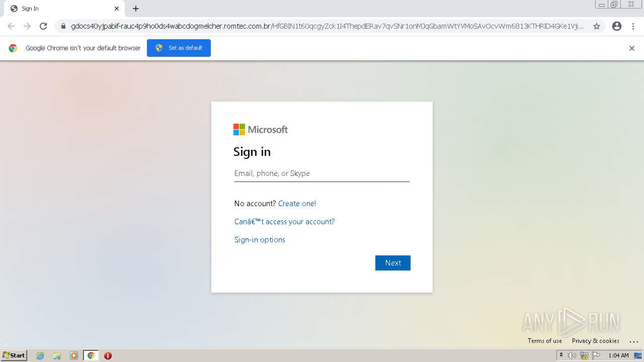Open Privacy & cookies link
This screenshot has width=644, height=362.
596,341
